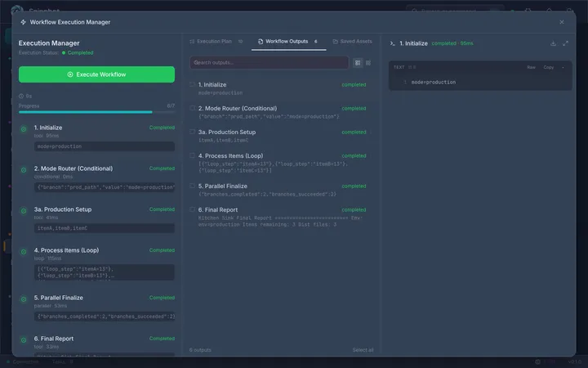588x368 pixels.
Task: Switch to the Execution Plan tab
Action: click(216, 42)
